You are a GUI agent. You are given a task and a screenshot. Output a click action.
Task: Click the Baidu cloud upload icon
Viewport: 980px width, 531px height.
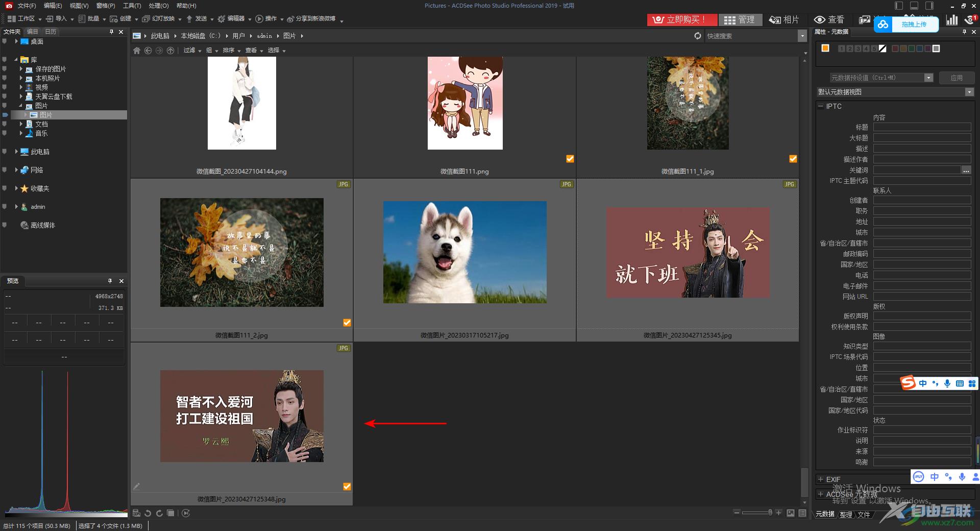coord(883,24)
